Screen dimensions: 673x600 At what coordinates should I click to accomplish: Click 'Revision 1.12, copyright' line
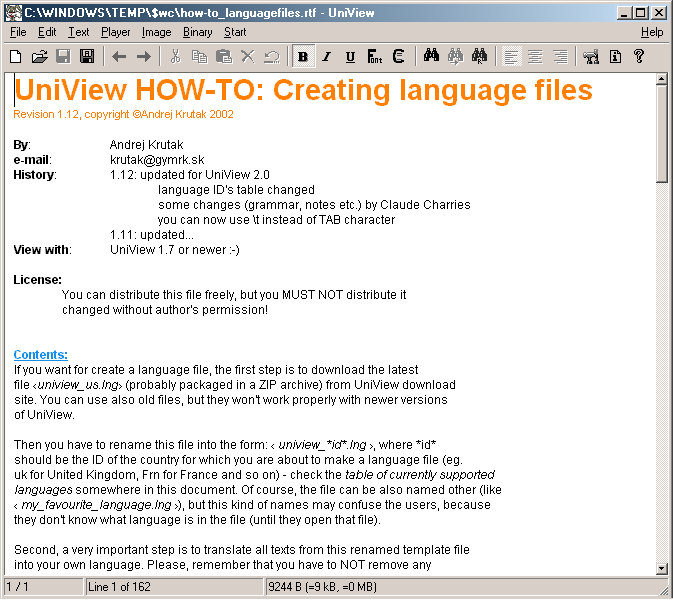(x=124, y=114)
